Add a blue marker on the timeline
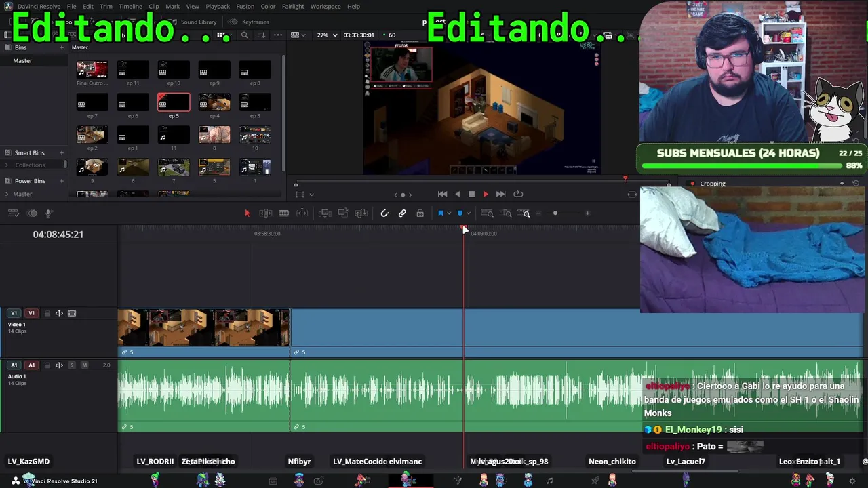This screenshot has width=868, height=488. [x=460, y=213]
